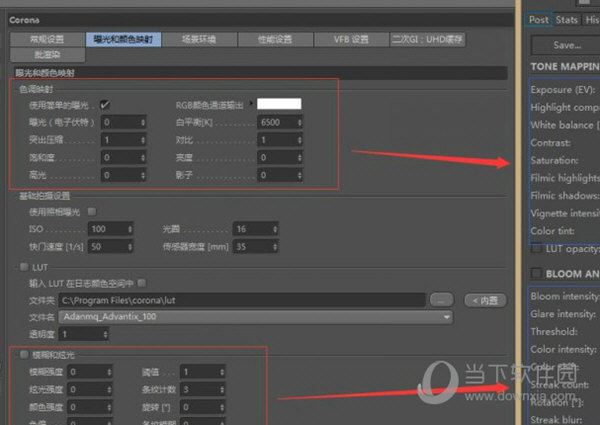Adjust the LUT 透明度 spinner arrows
Viewport: 600px width, 425px height.
(x=105, y=334)
